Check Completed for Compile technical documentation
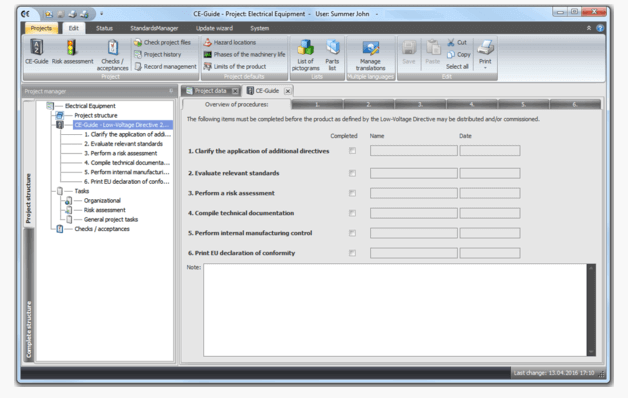628x398 pixels. 352,213
